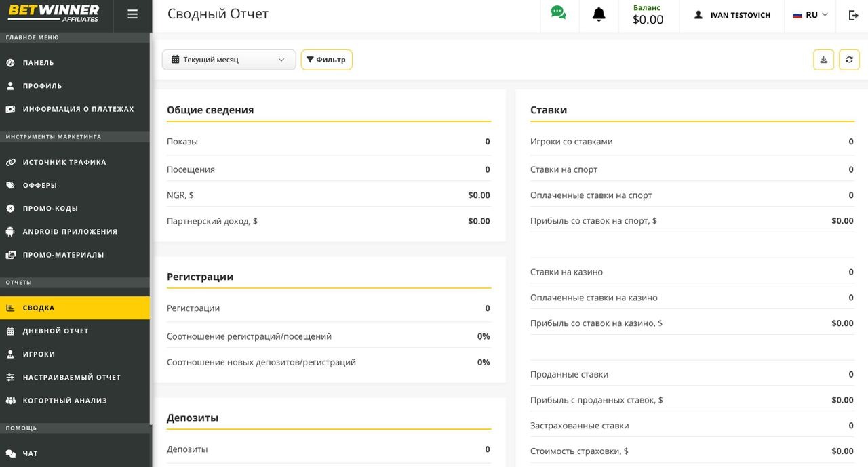The image size is (868, 467).
Task: Expand the RU language selector
Action: [810, 15]
